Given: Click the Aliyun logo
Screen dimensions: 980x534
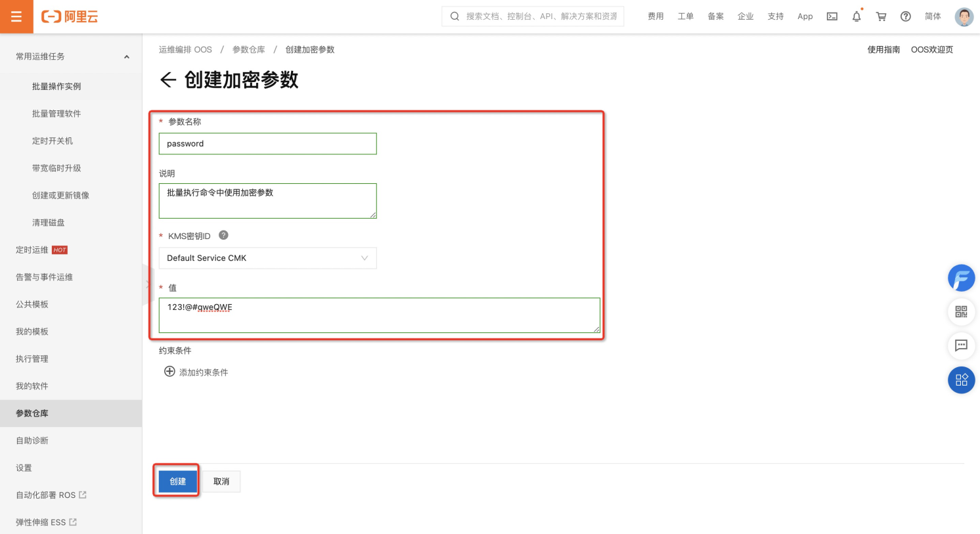Looking at the screenshot, I should coord(70,16).
